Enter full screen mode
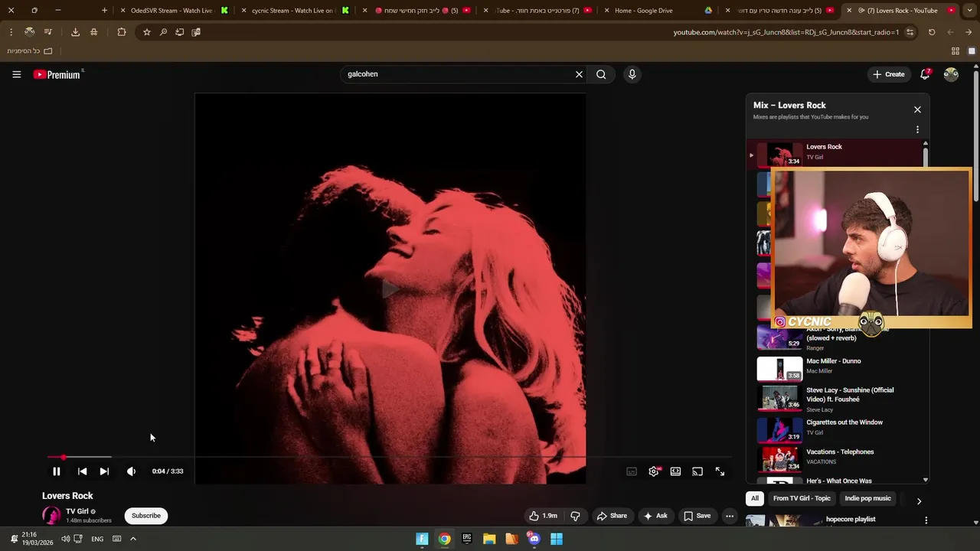The height and width of the screenshot is (551, 980). coord(720,471)
